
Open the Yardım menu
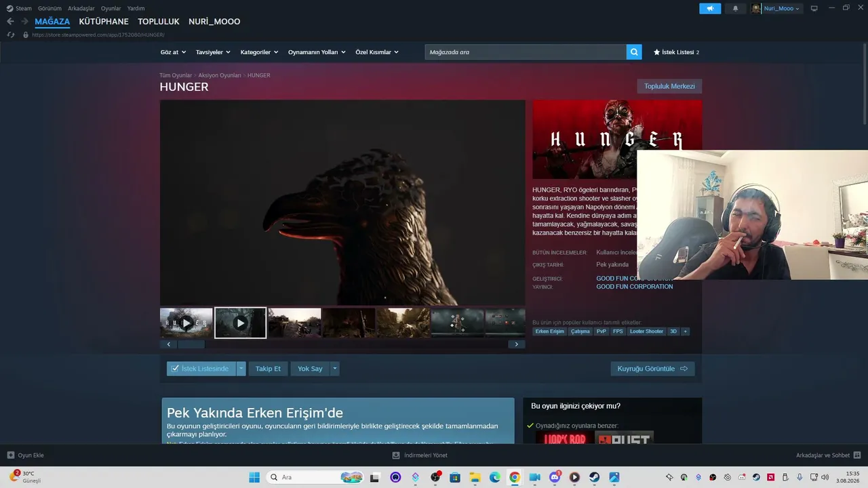136,8
